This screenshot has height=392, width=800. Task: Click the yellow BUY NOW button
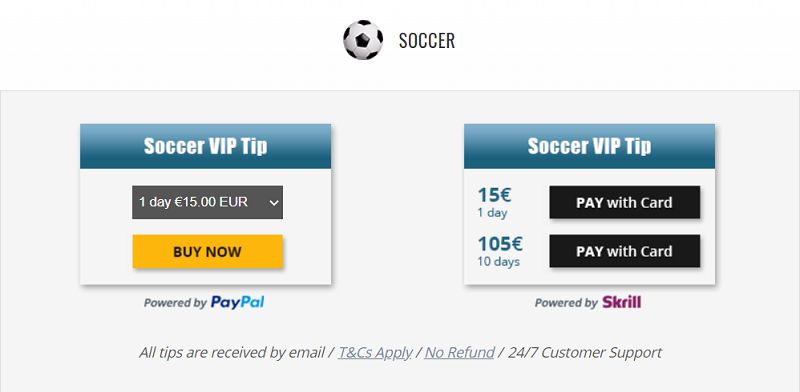(x=207, y=251)
